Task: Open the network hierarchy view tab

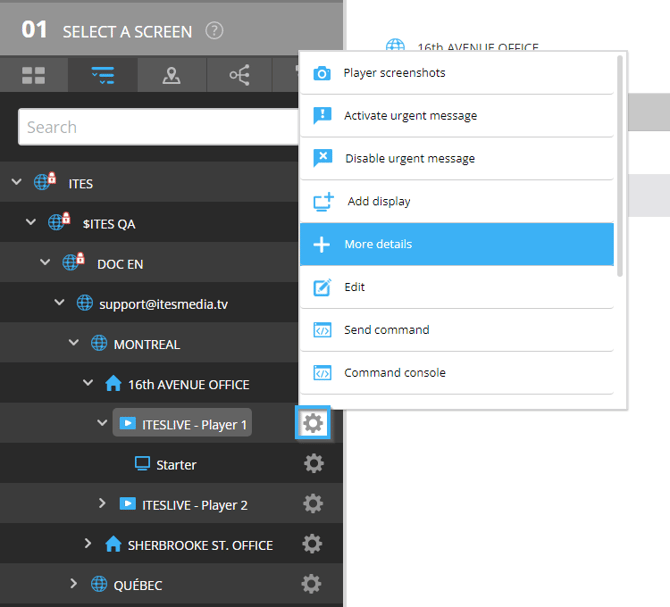Action: pos(239,75)
